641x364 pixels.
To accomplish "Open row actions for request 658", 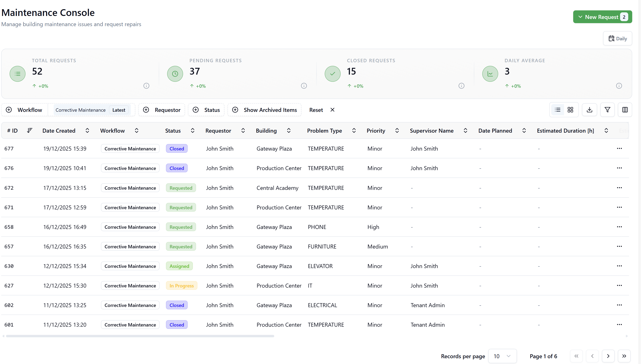I will click(x=619, y=227).
